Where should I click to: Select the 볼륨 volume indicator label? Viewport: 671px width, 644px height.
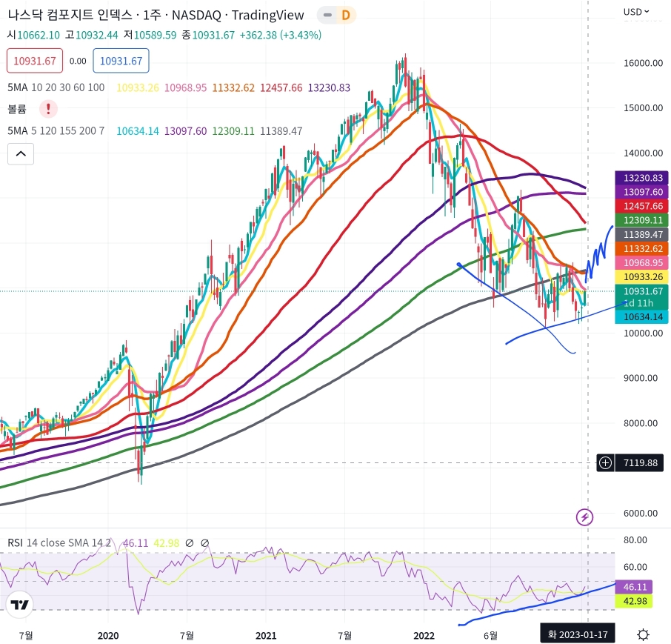click(17, 109)
